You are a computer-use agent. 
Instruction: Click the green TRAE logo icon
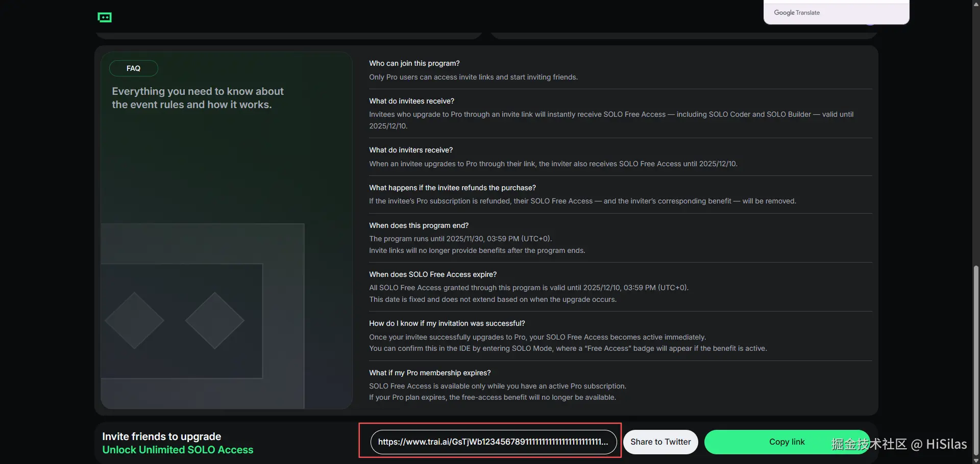(105, 17)
